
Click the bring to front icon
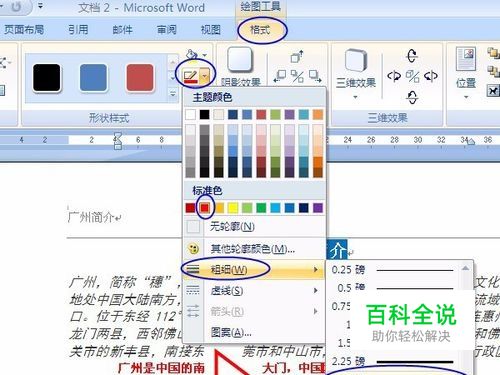point(493,53)
